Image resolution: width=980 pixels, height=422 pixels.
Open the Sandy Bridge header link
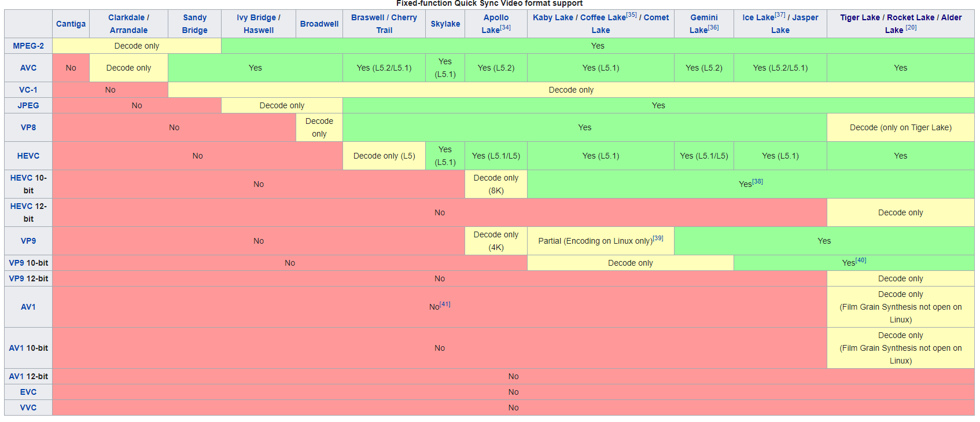194,24
